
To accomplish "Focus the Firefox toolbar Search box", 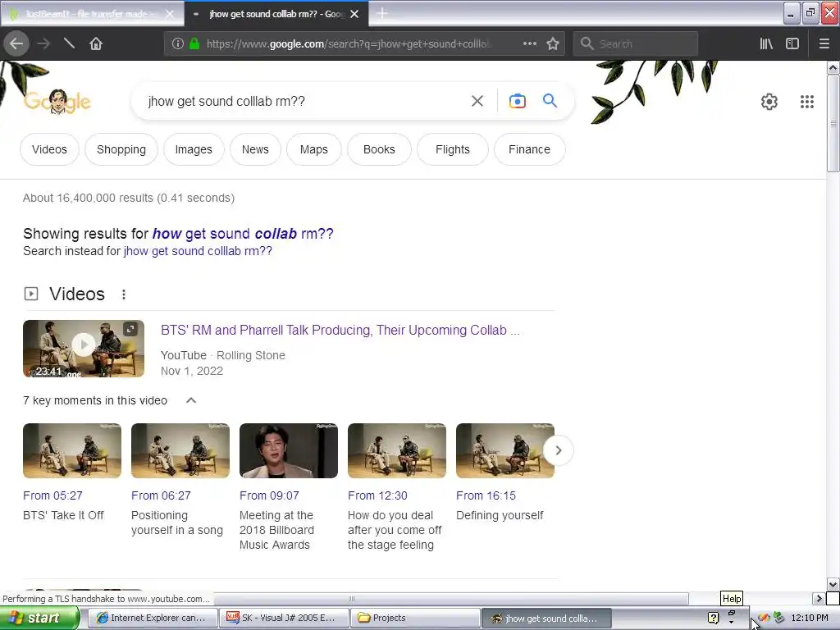I will [636, 44].
